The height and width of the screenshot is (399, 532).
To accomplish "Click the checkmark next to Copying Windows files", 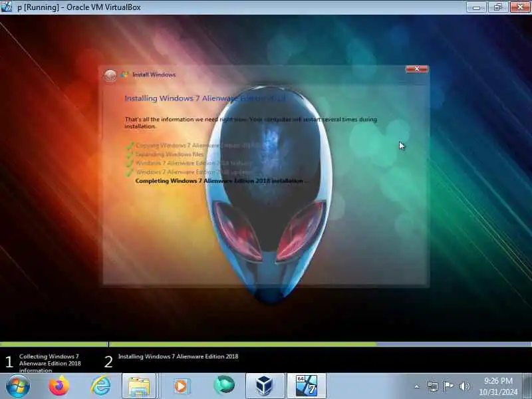I will pyautogui.click(x=129, y=146).
